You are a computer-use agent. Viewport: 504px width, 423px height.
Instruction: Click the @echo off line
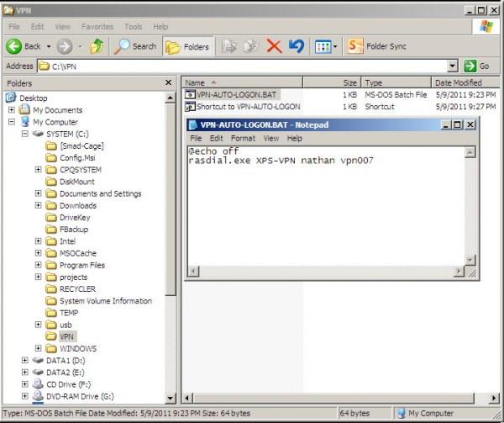(213, 151)
